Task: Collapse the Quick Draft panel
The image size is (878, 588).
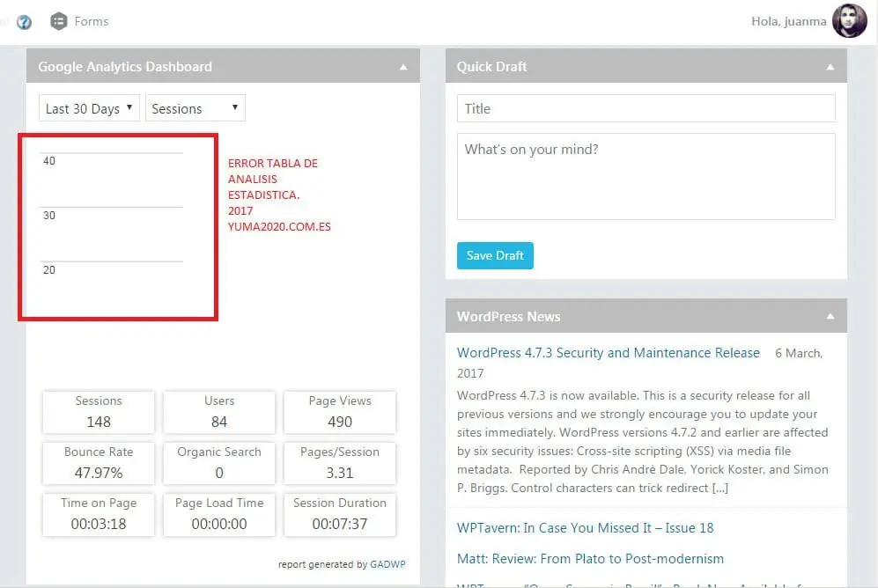Action: [x=830, y=67]
